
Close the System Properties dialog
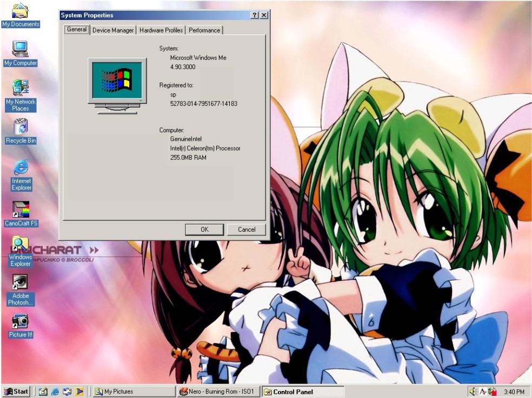[x=264, y=15]
